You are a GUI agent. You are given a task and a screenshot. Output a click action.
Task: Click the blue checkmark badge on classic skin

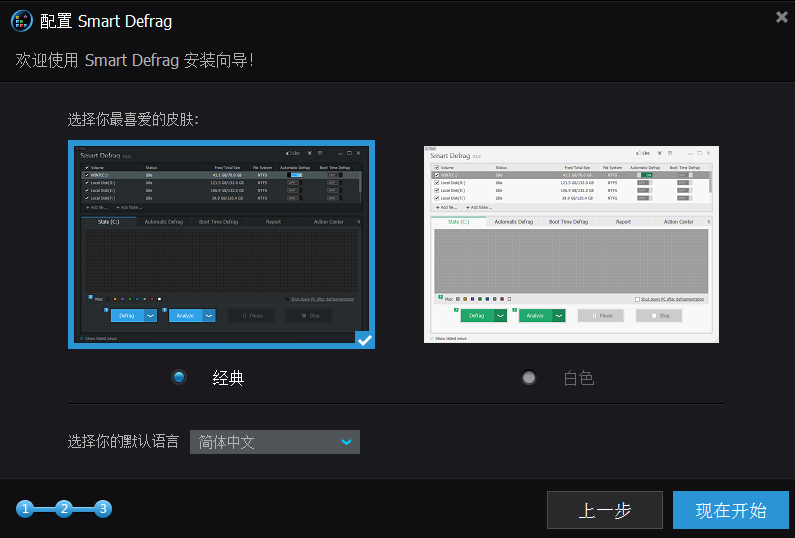tap(365, 340)
